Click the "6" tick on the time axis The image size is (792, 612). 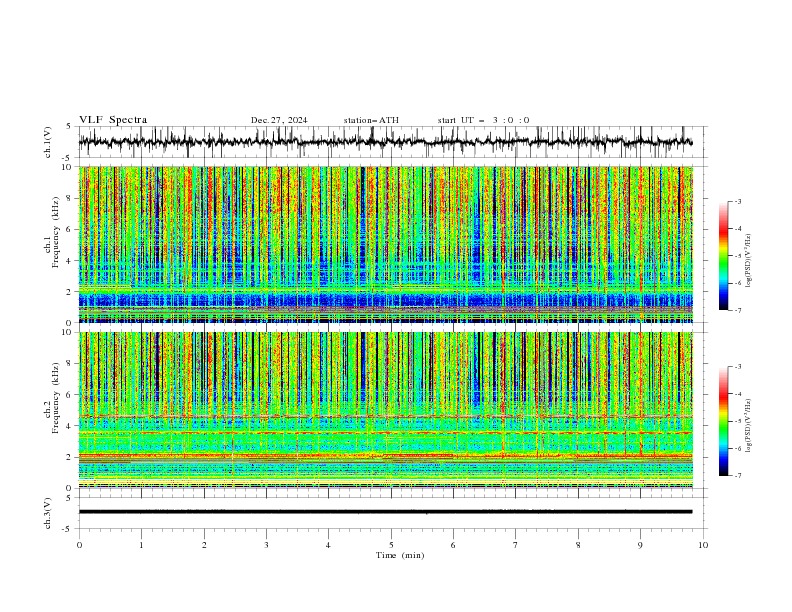coord(453,545)
